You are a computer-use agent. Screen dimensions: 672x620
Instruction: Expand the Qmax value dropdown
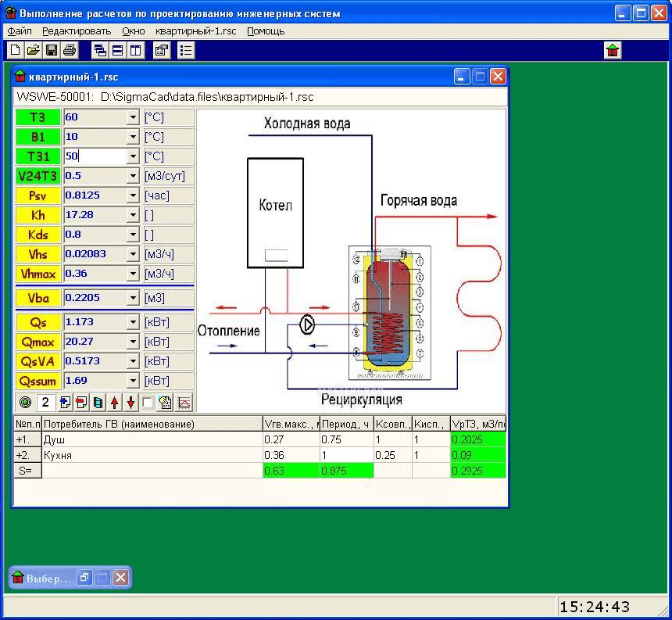133,342
